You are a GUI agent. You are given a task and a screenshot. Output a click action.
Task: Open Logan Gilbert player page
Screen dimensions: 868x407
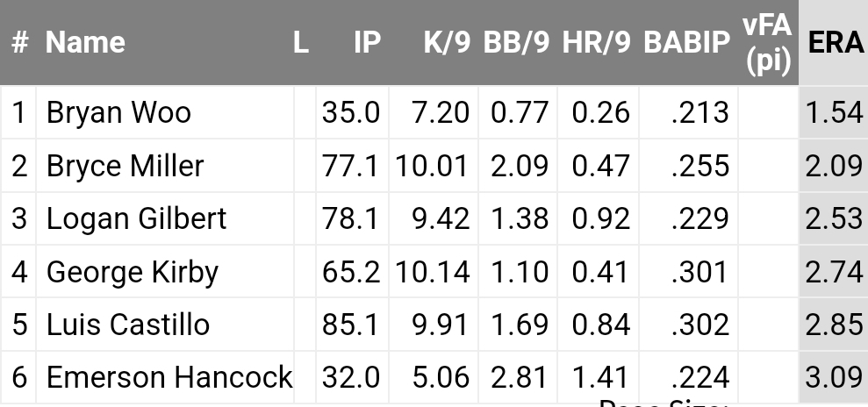[136, 219]
